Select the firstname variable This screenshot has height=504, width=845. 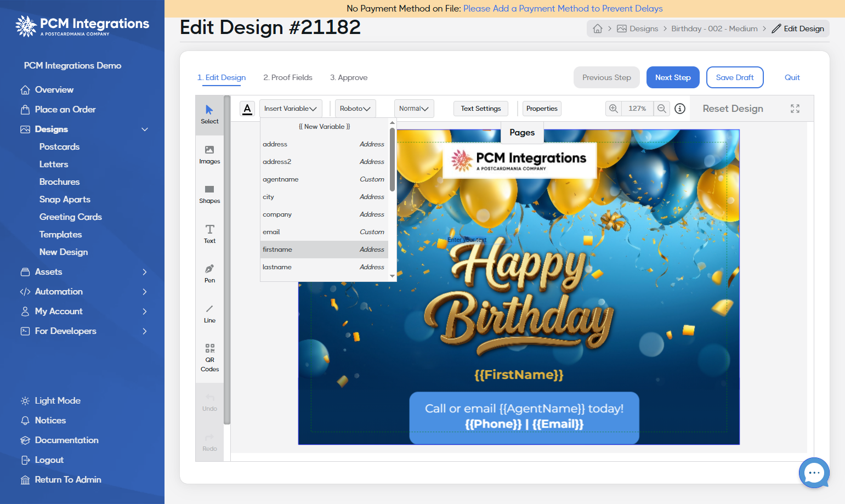tap(324, 250)
